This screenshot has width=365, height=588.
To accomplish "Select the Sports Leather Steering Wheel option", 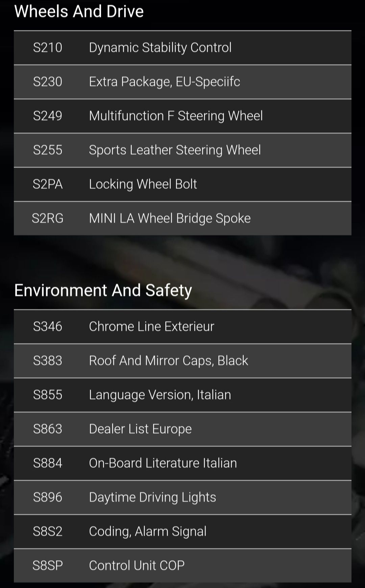I will 182,150.
